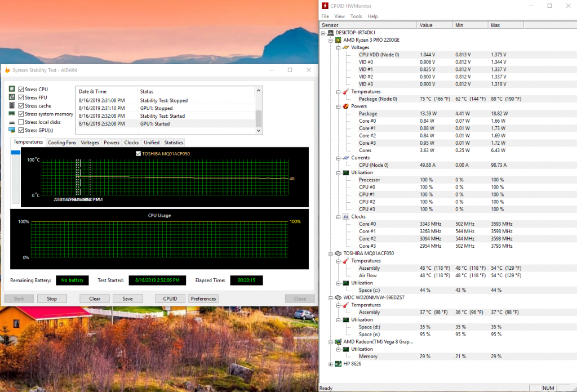Collapse the Voltages section
577x392 pixels.
point(338,48)
